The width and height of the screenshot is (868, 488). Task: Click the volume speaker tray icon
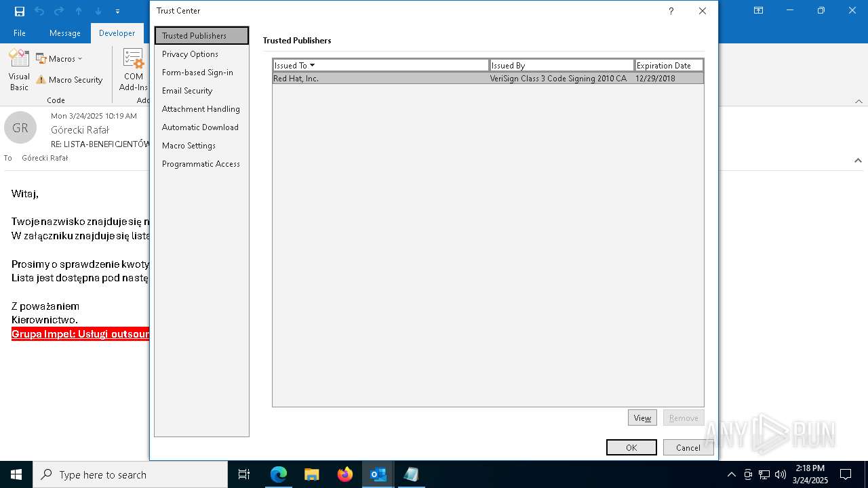(x=781, y=474)
